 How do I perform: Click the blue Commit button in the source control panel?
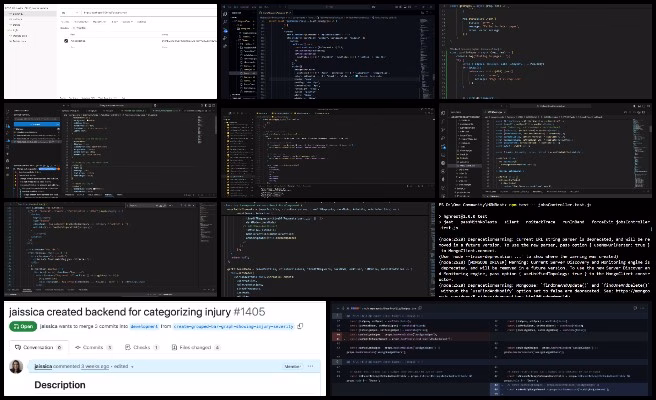37,124
